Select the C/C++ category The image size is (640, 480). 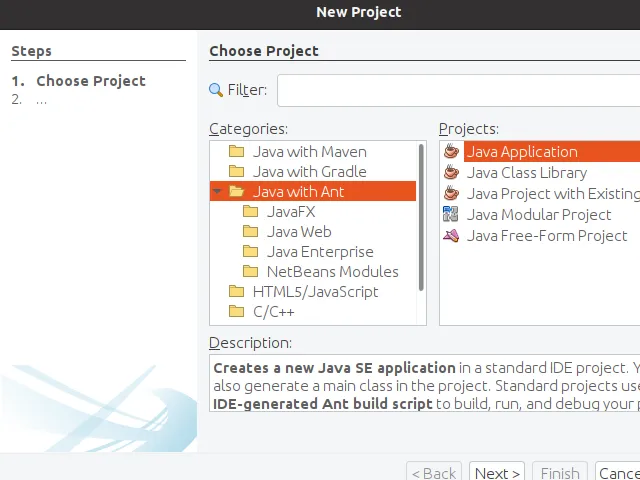point(273,312)
